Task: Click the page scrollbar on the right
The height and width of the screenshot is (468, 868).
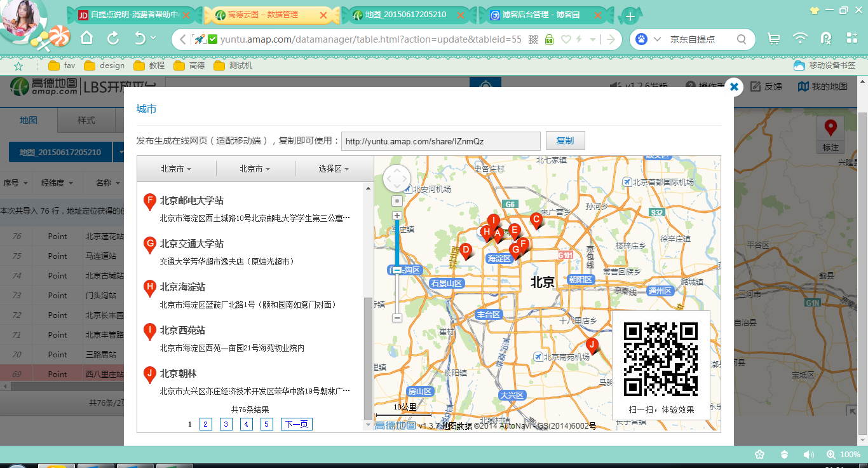Action: click(863, 273)
